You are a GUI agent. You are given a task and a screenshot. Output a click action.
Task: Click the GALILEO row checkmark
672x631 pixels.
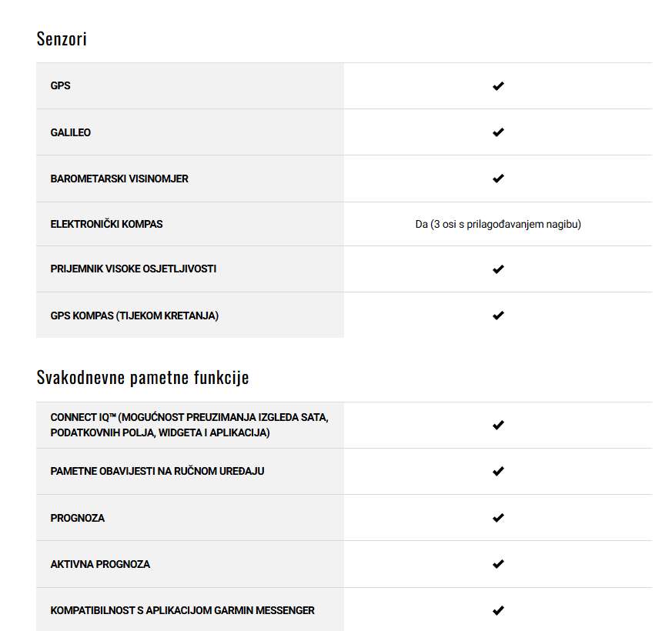click(498, 132)
